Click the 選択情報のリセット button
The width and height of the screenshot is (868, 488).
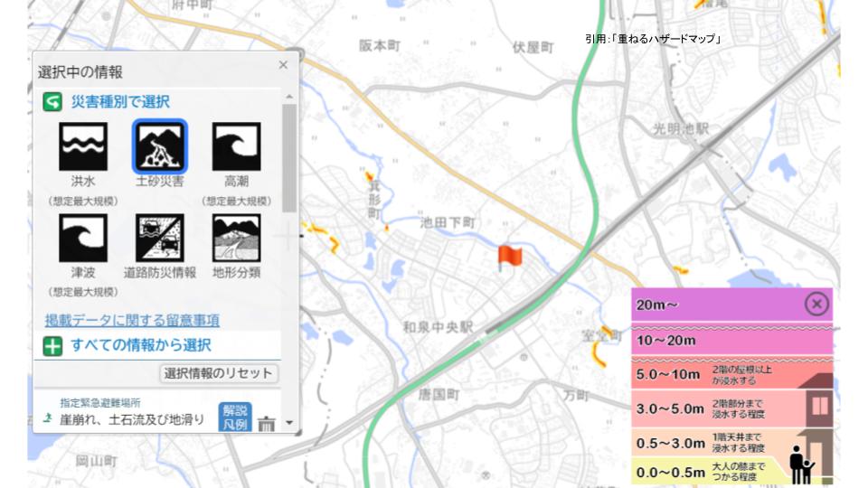point(219,373)
